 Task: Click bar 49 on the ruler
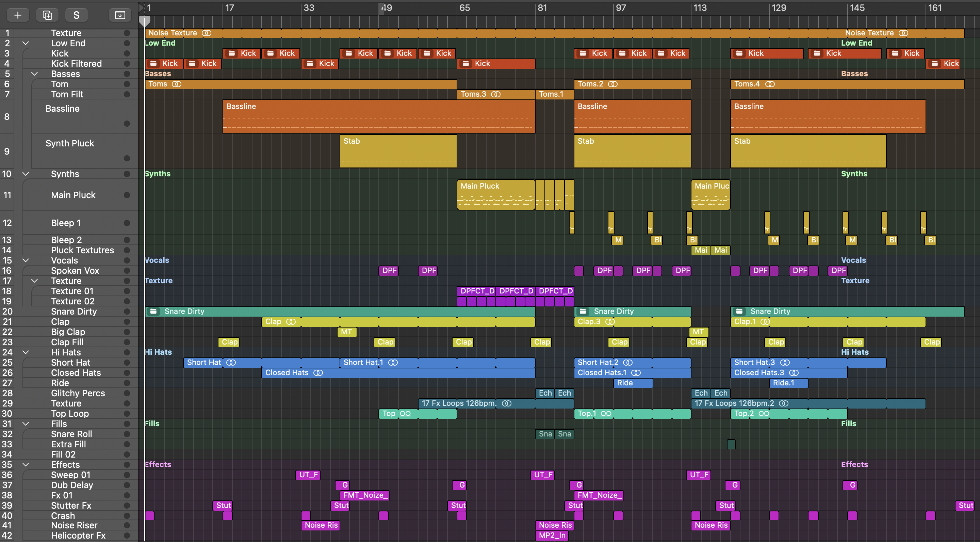[x=387, y=7]
